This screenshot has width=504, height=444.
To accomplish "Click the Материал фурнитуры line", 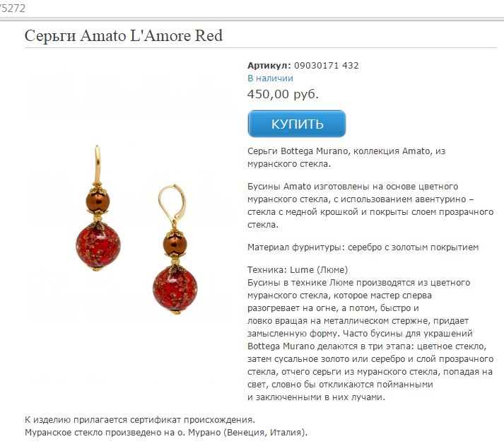I will (363, 247).
